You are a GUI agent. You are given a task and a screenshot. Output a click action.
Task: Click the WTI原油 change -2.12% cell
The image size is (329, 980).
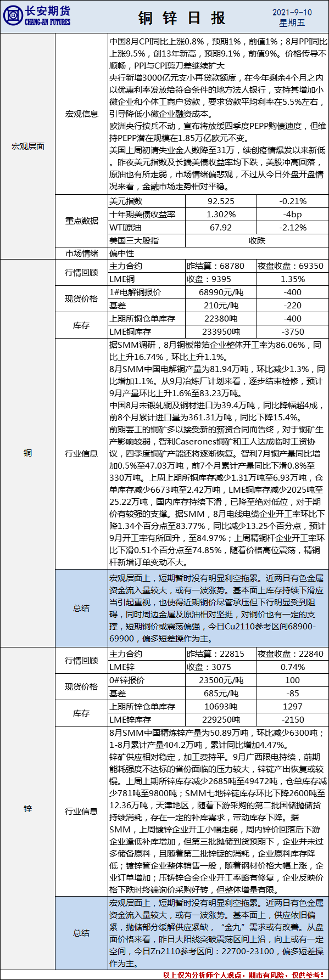pos(293,227)
